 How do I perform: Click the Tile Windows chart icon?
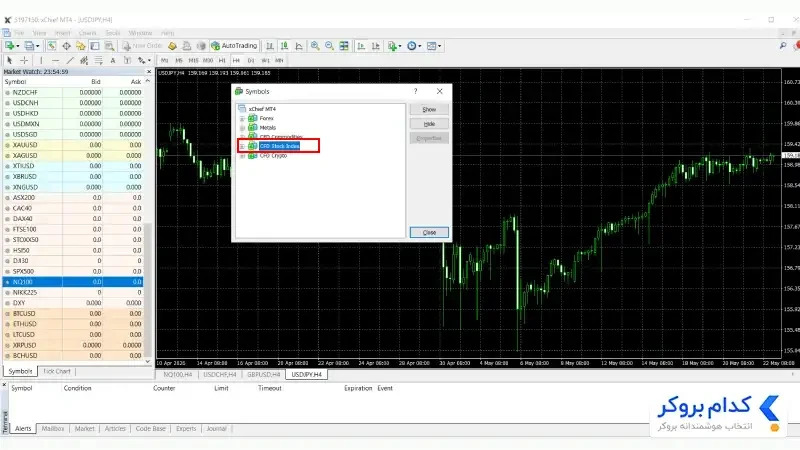tap(344, 46)
